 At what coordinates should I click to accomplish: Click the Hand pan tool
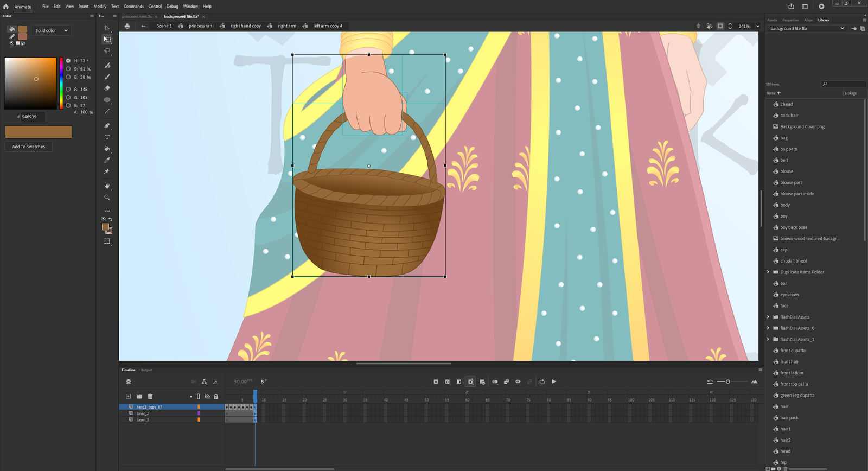pos(107,186)
